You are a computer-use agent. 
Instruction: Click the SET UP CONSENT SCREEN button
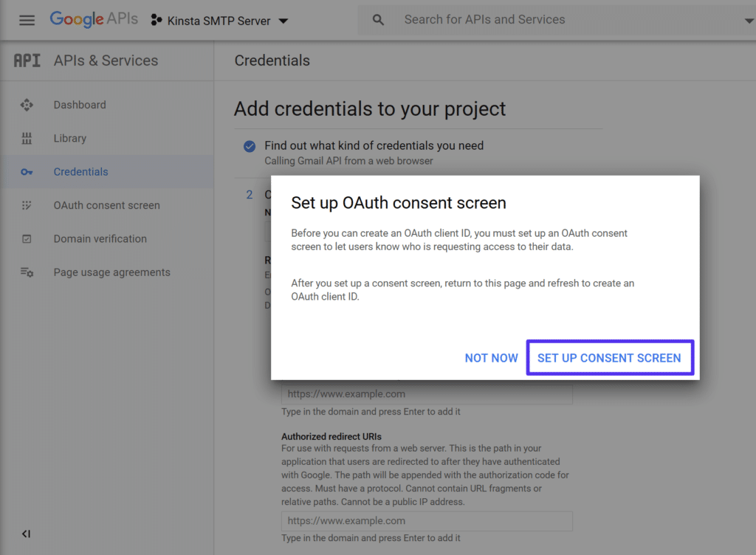(610, 358)
